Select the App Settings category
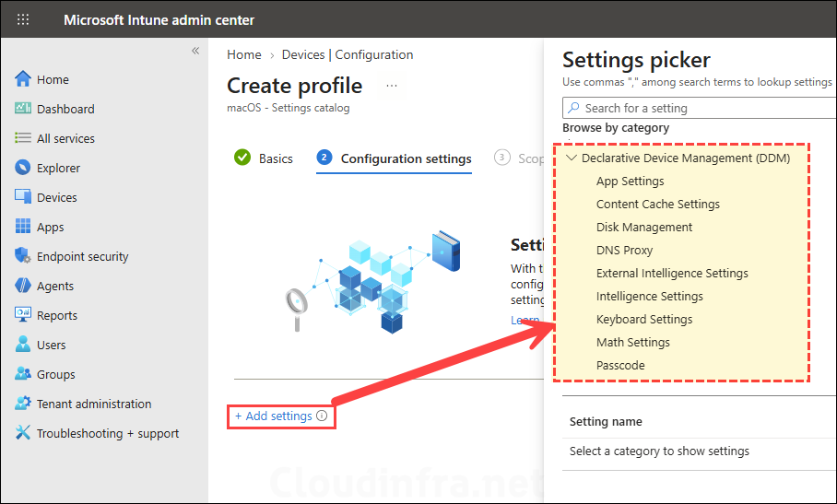The height and width of the screenshot is (504, 837). click(630, 182)
